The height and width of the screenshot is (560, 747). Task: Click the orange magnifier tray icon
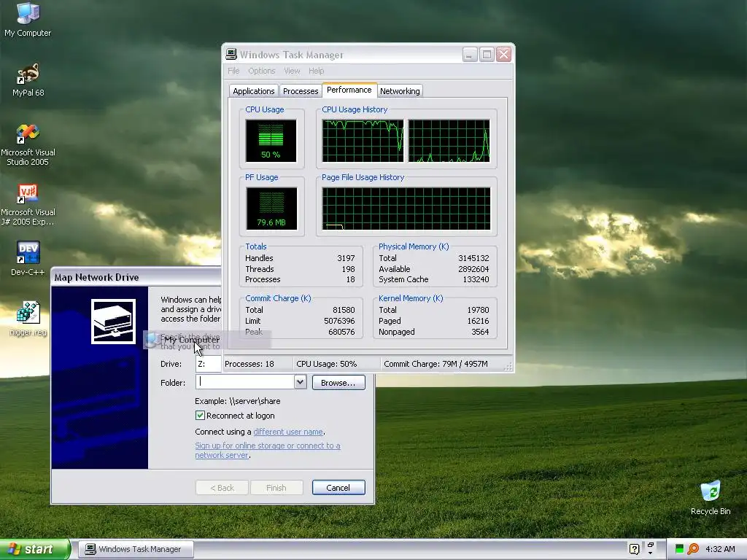coord(693,549)
